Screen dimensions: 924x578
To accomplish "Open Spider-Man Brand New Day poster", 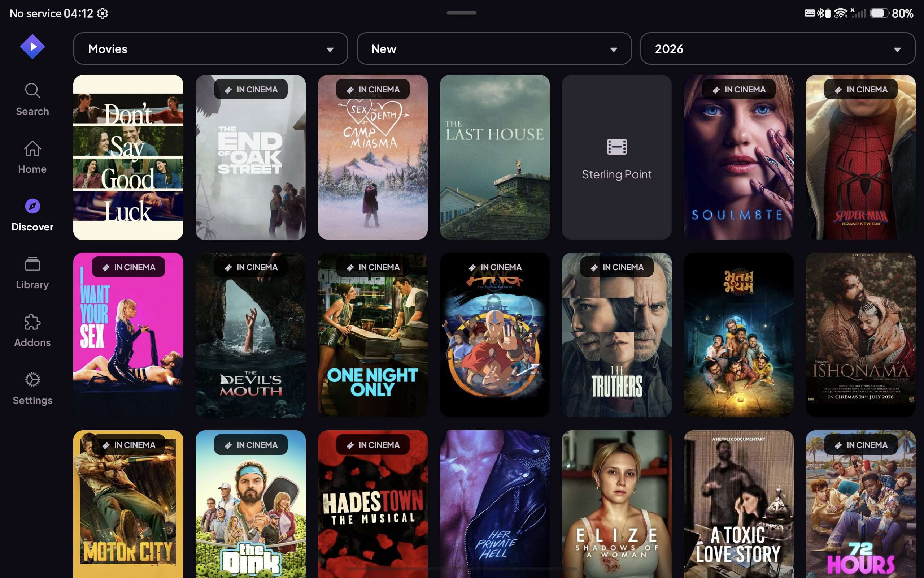I will [860, 157].
